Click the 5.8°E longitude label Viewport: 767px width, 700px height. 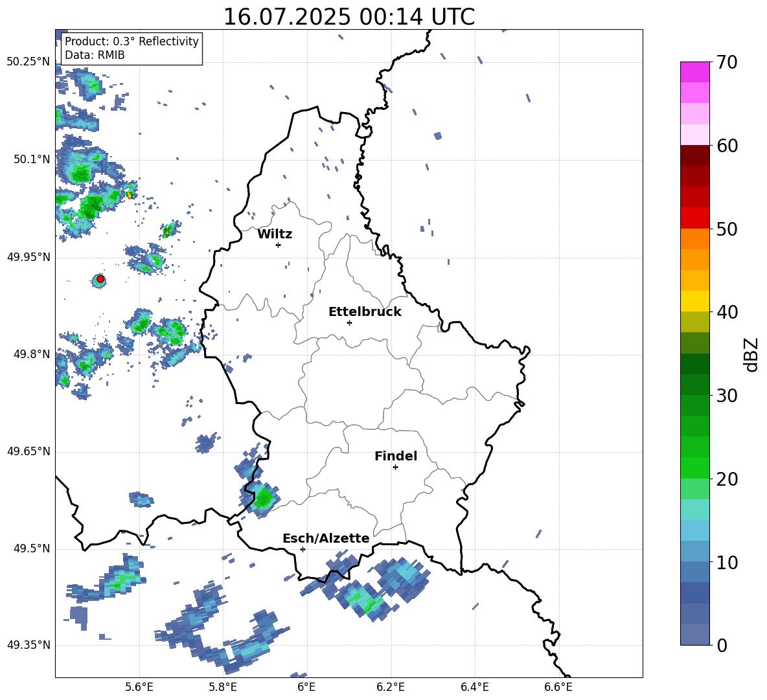pyautogui.click(x=223, y=687)
